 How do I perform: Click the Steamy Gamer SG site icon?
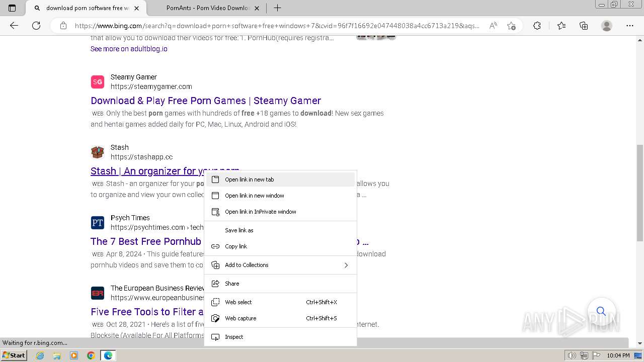point(98,81)
